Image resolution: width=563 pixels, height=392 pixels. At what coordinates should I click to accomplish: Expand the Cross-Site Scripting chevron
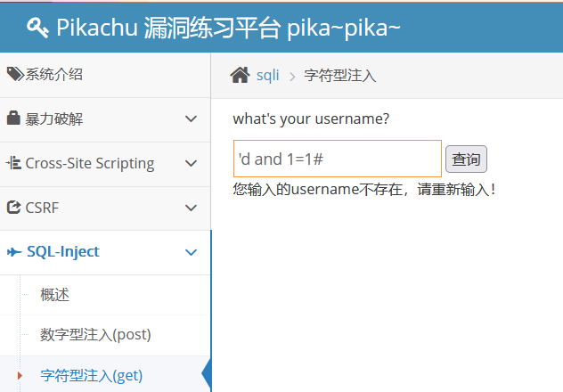(x=191, y=163)
